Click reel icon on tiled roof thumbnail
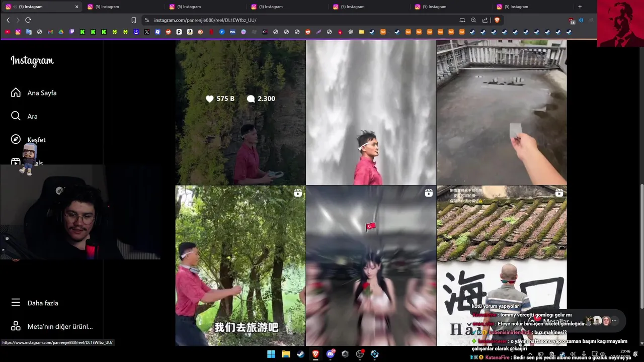The image size is (644, 362). pos(559,193)
